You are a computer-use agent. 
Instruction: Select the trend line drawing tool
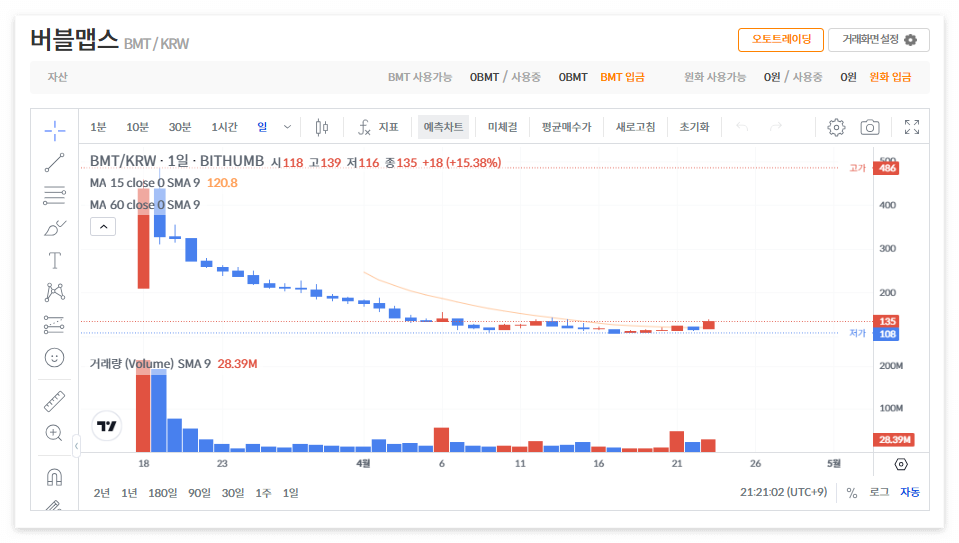click(x=54, y=163)
